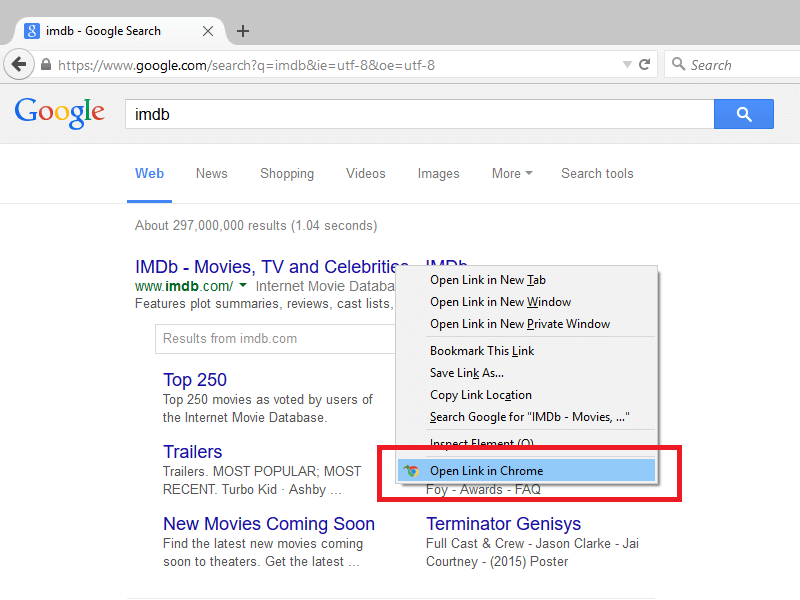Click the Chrome icon in context menu
Image resolution: width=800 pixels, height=600 pixels.
411,470
